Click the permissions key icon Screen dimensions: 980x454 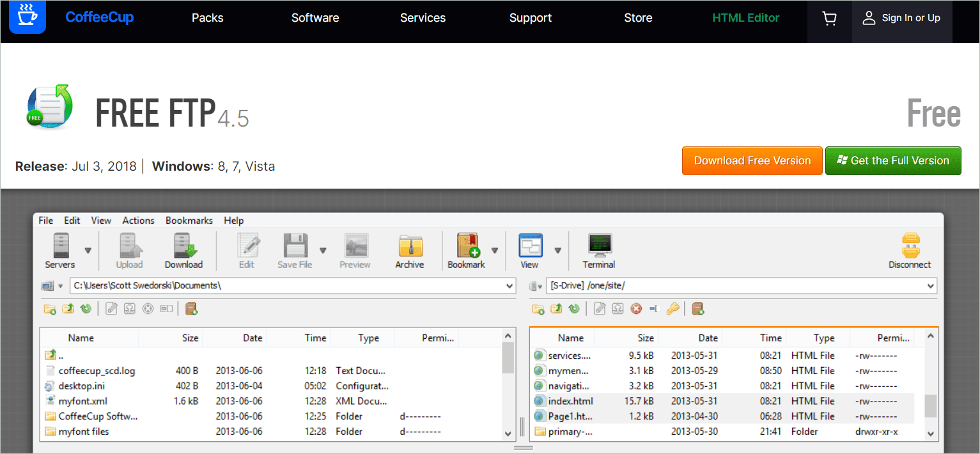[x=672, y=309]
